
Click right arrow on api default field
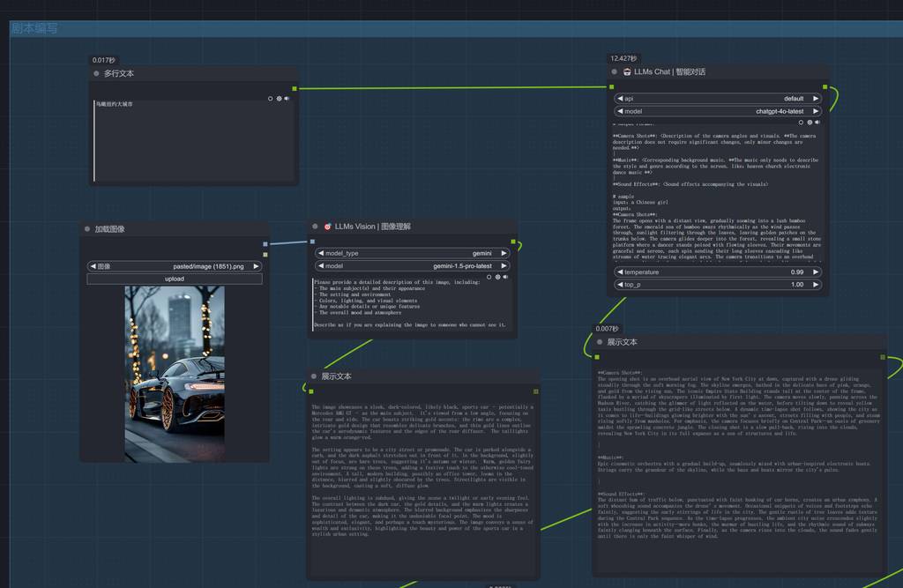[816, 99]
